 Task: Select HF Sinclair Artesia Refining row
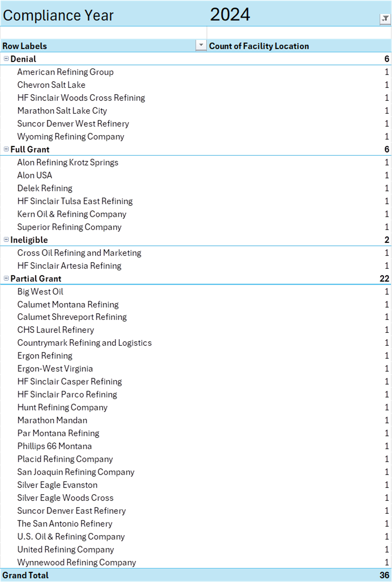tap(196, 266)
